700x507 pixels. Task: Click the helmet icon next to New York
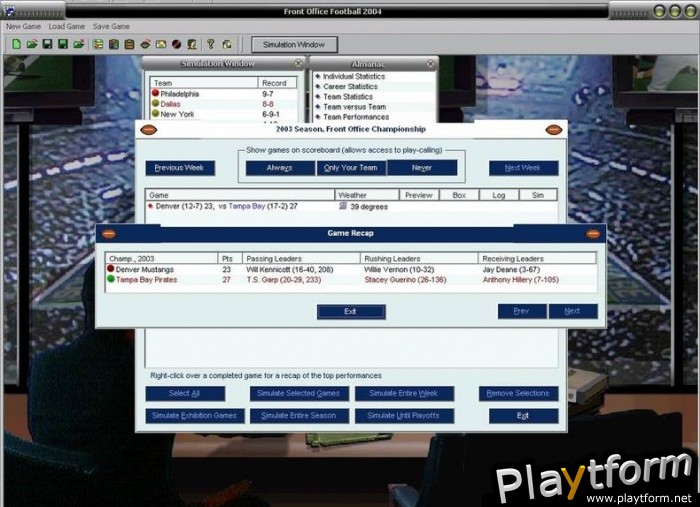tap(155, 113)
